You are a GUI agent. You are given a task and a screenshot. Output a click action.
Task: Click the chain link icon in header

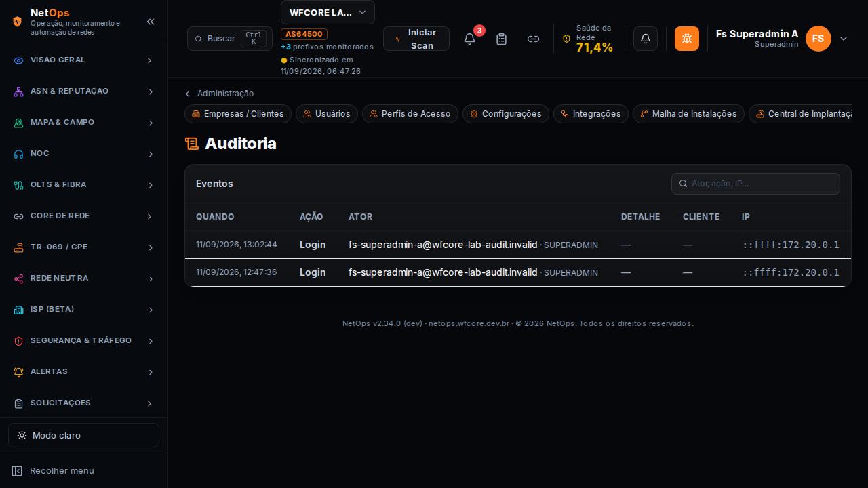click(534, 39)
